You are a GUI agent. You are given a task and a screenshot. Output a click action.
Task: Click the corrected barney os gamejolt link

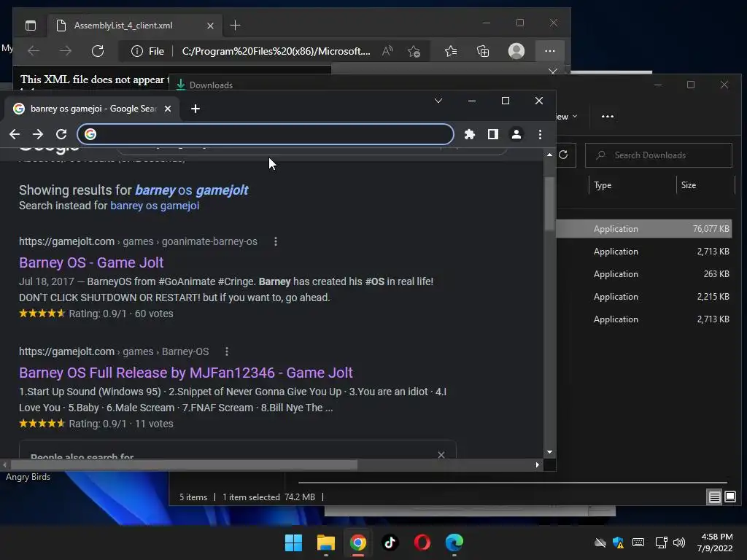[x=192, y=190]
